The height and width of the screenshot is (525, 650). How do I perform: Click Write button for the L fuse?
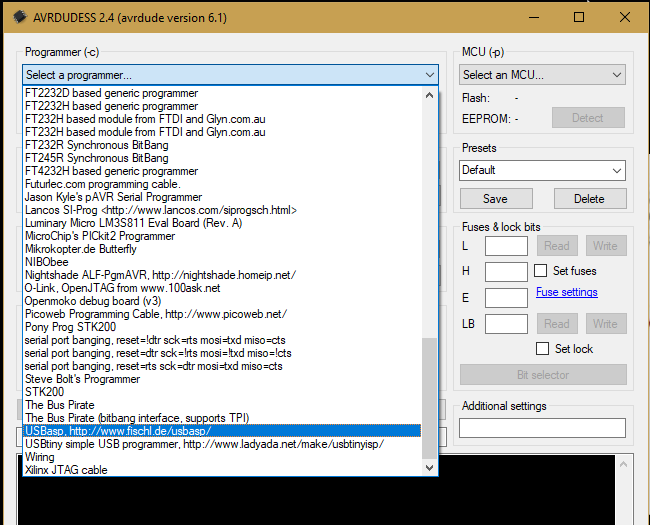606,245
